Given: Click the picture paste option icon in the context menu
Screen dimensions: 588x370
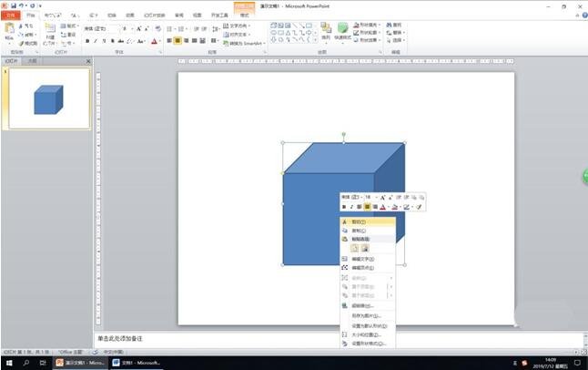Looking at the screenshot, I should click(x=364, y=248).
